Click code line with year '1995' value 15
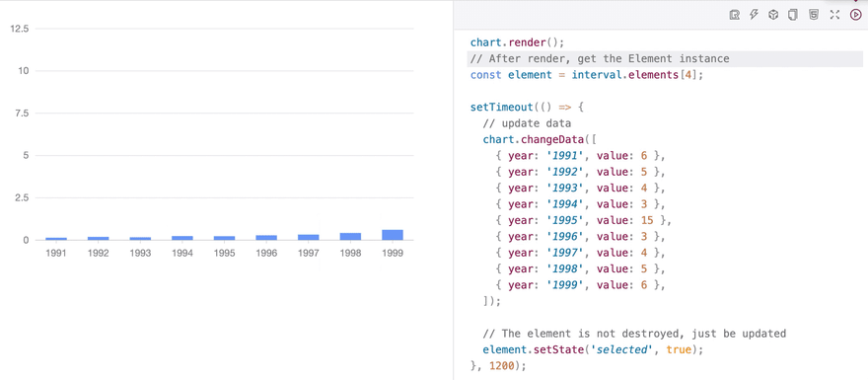The image size is (868, 380). [x=584, y=220]
